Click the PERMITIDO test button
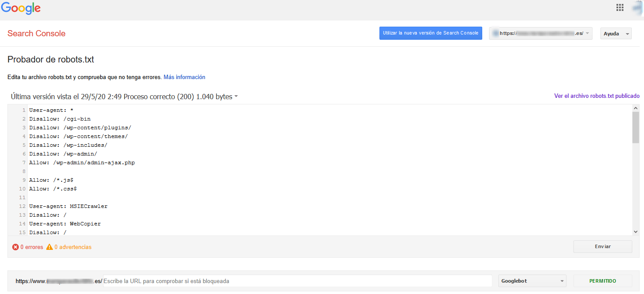 point(602,281)
